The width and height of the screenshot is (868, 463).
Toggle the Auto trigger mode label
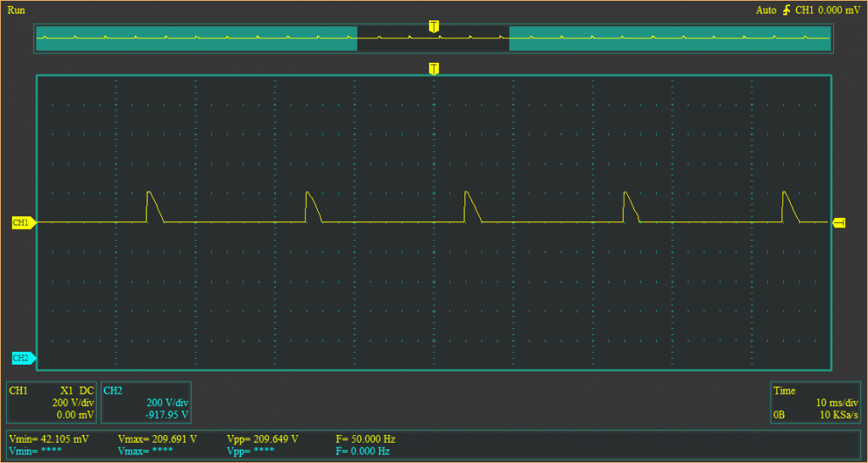coord(765,10)
